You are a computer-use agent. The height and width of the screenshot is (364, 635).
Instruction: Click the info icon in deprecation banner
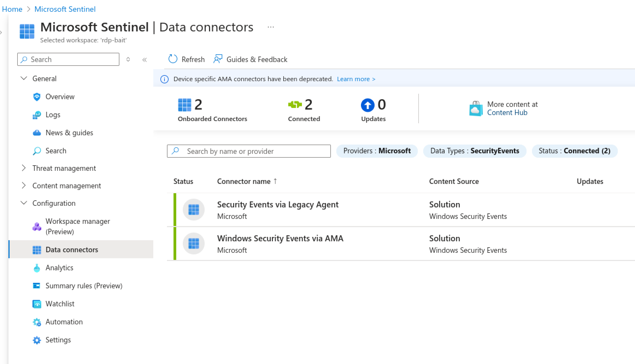(x=164, y=79)
